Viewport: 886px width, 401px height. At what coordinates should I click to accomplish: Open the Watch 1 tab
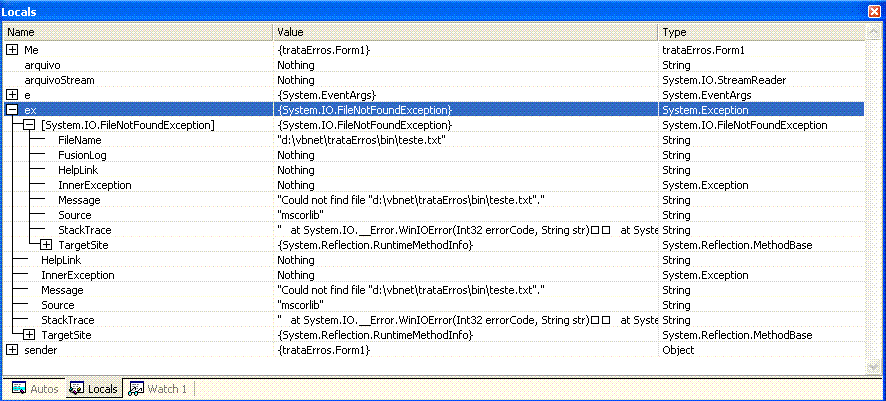click(158, 389)
